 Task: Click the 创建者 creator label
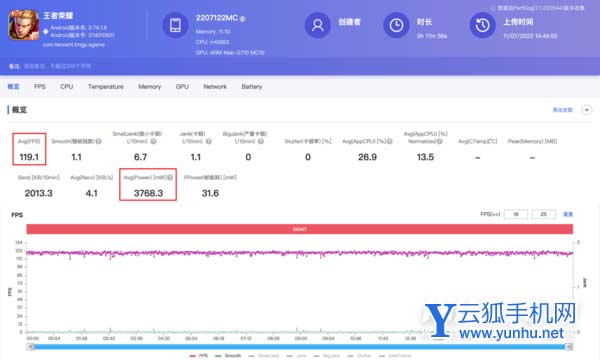[349, 22]
